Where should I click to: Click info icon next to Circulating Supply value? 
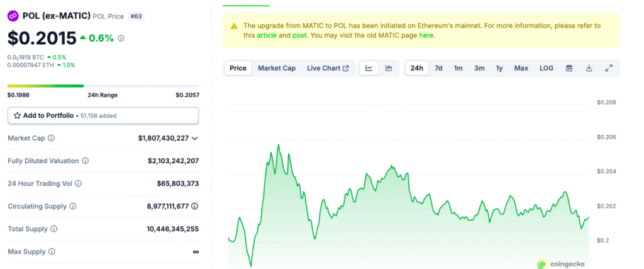point(195,206)
